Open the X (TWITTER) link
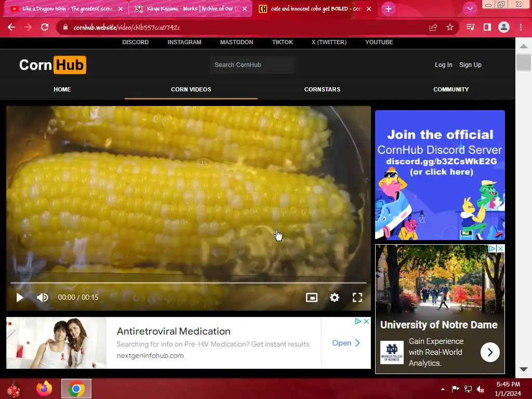Image resolution: width=532 pixels, height=399 pixels. tap(329, 42)
